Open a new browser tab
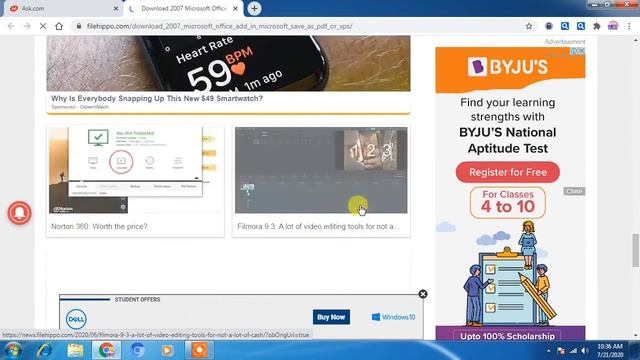Image resolution: width=640 pixels, height=360 pixels. pos(254,8)
